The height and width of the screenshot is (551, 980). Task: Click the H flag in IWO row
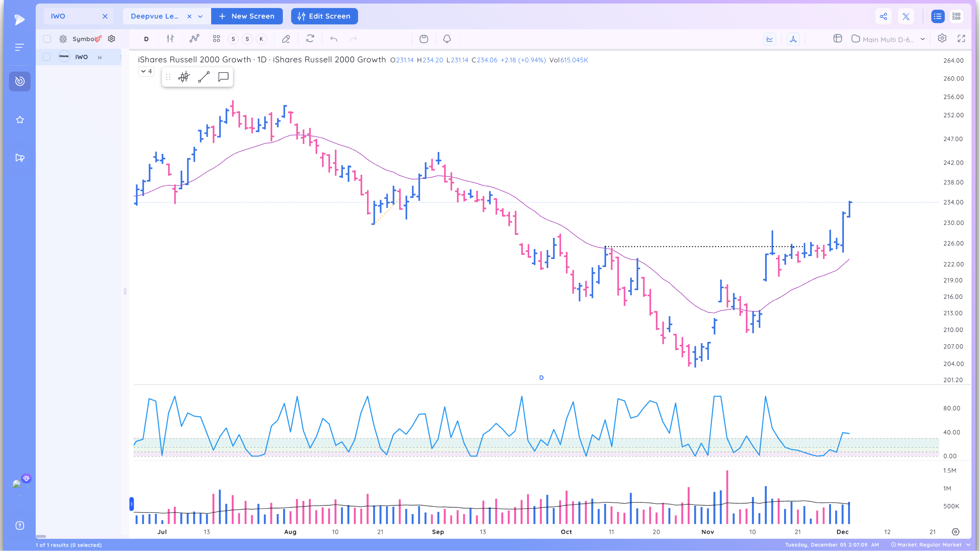pyautogui.click(x=100, y=57)
